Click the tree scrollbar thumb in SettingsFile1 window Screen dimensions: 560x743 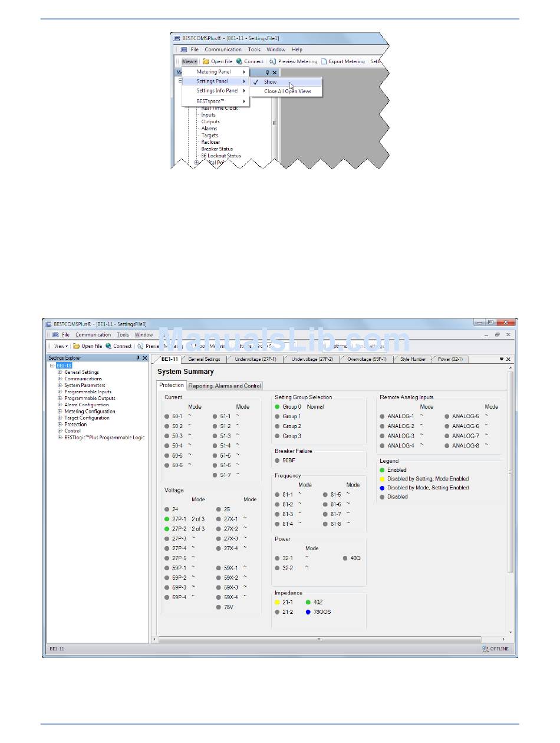click(x=274, y=123)
